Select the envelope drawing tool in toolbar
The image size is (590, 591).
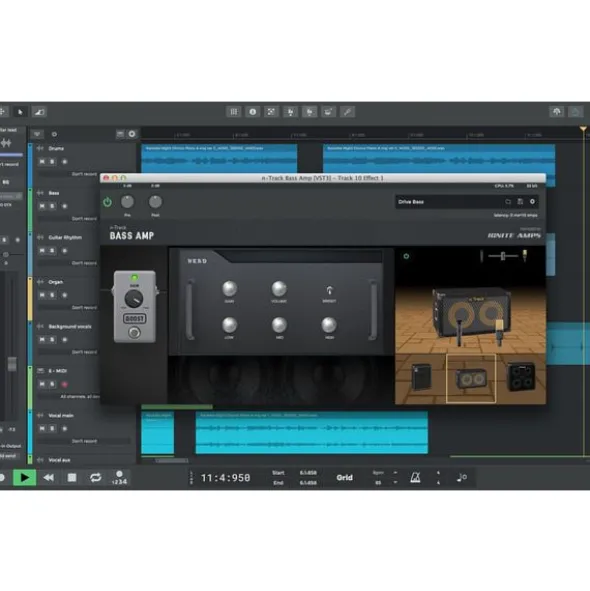click(39, 112)
